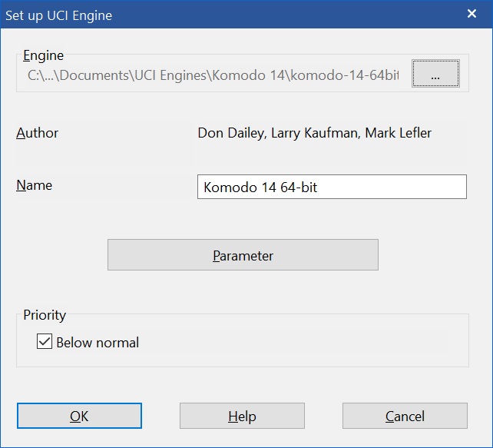The width and height of the screenshot is (493, 448).
Task: Click the Author label
Action: coord(38,133)
